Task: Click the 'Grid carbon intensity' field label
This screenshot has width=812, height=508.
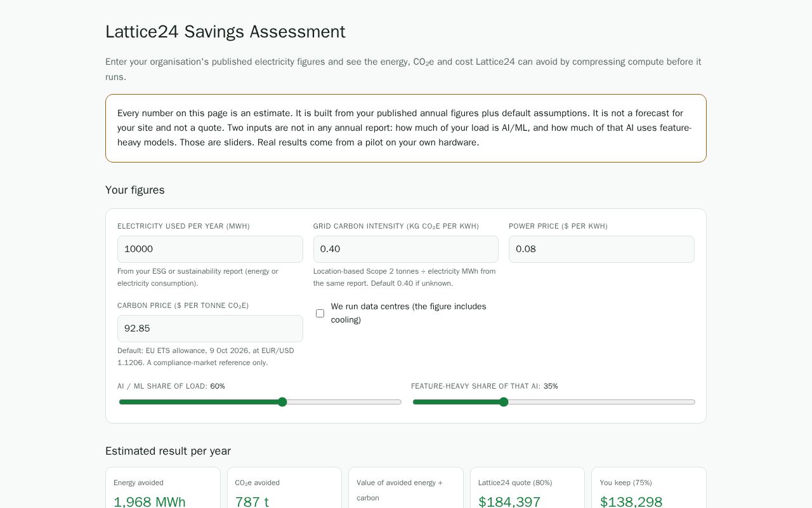Action: tap(396, 226)
